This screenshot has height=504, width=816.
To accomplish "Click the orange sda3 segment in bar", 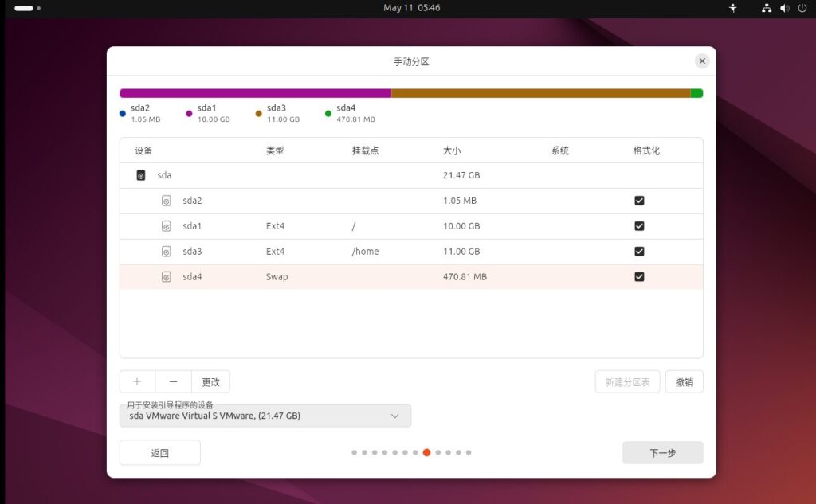I will [540, 93].
